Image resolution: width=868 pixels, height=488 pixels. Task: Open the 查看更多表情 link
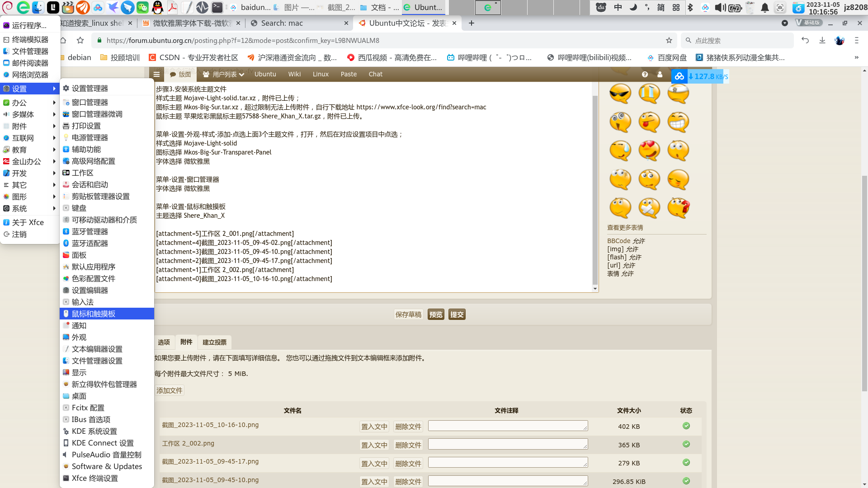coord(625,228)
